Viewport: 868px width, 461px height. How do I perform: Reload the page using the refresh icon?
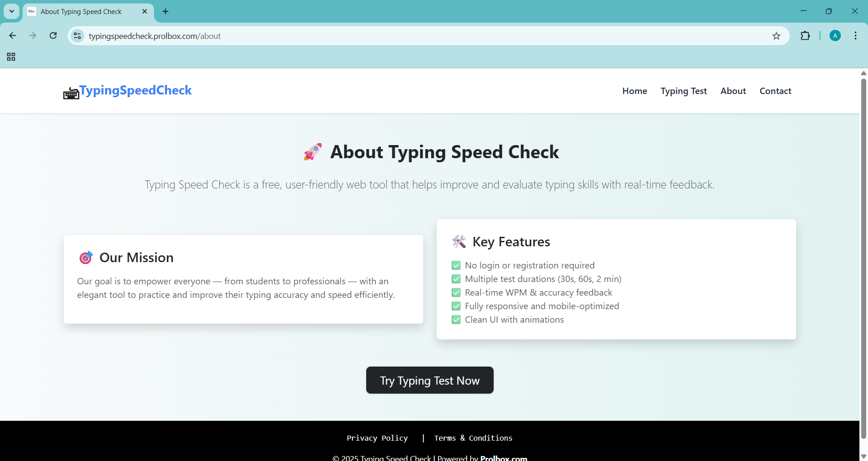click(53, 36)
